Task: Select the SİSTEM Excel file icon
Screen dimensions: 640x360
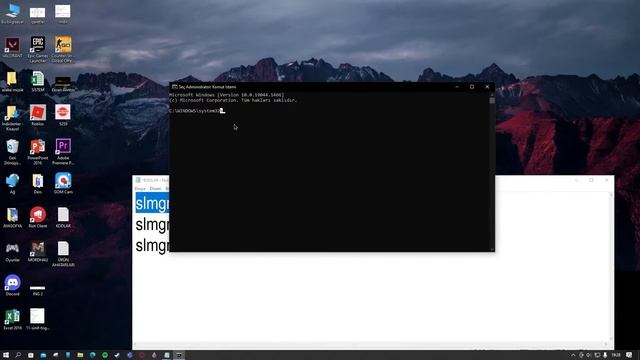Action: point(38,82)
